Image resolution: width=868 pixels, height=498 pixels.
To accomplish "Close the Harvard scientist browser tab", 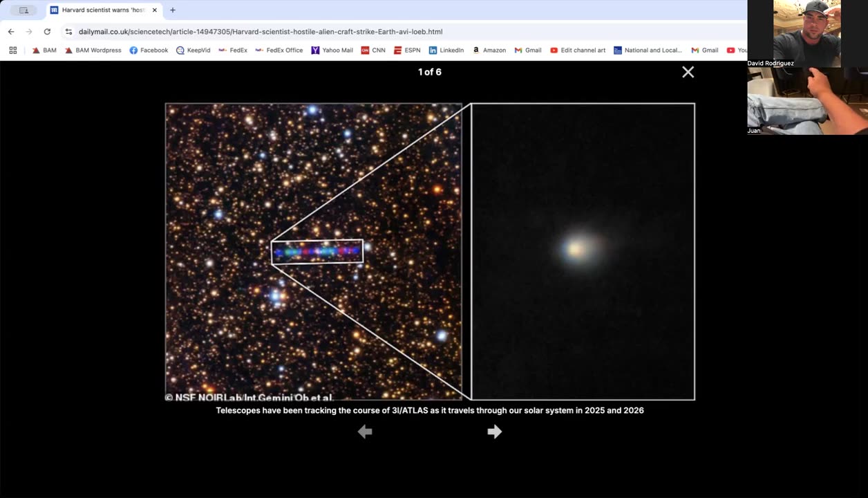I will [154, 10].
